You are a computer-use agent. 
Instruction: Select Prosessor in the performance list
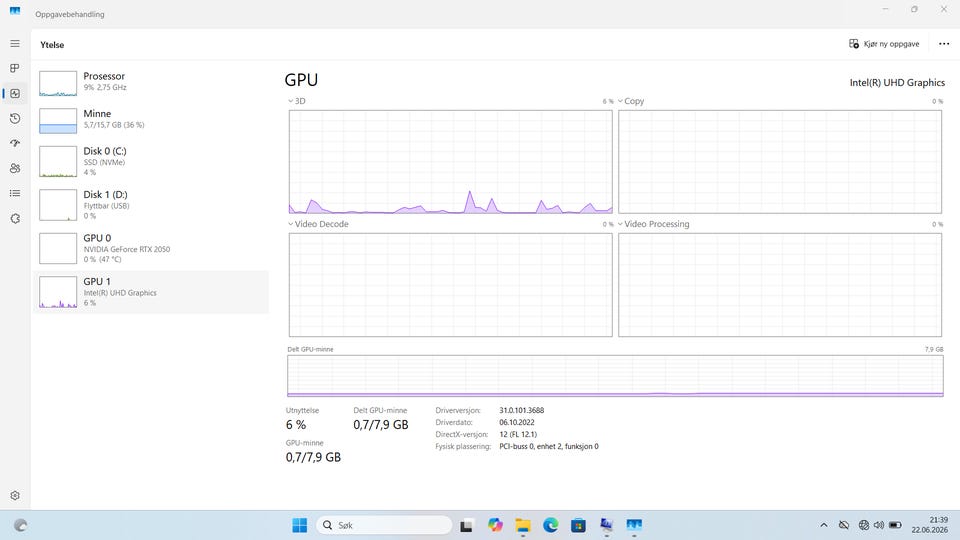point(151,82)
